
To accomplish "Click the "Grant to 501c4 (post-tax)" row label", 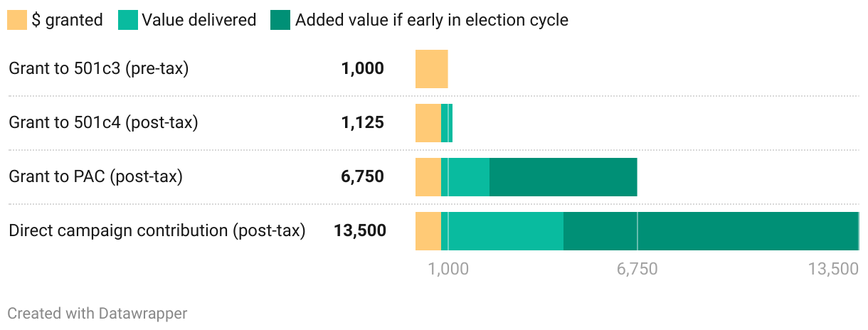I will click(x=103, y=123).
